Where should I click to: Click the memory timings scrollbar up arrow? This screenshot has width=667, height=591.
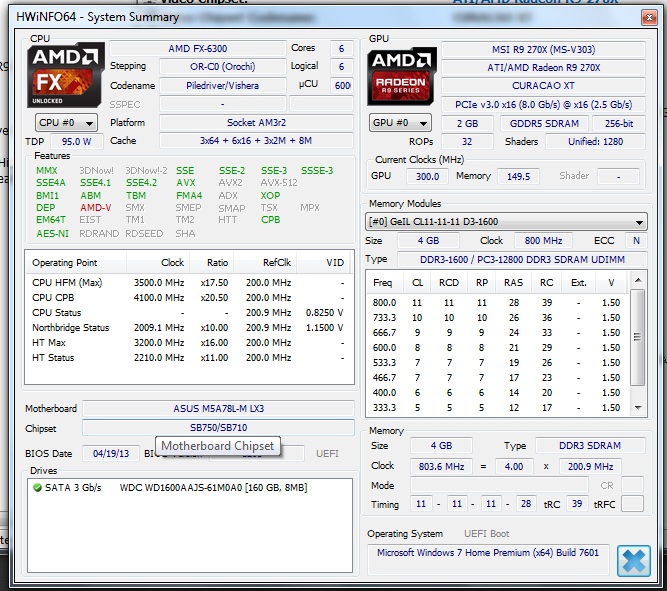pyautogui.click(x=638, y=280)
